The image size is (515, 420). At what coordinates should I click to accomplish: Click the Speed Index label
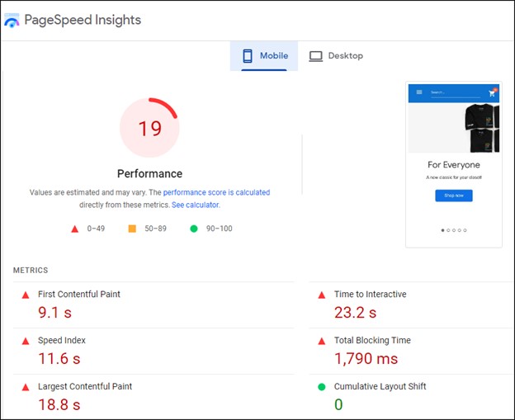(62, 340)
